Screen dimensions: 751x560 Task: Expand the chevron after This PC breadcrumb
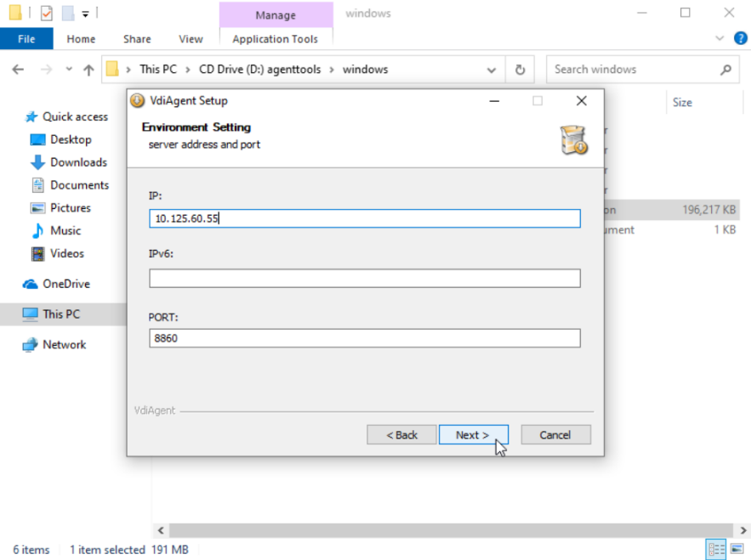click(x=188, y=70)
